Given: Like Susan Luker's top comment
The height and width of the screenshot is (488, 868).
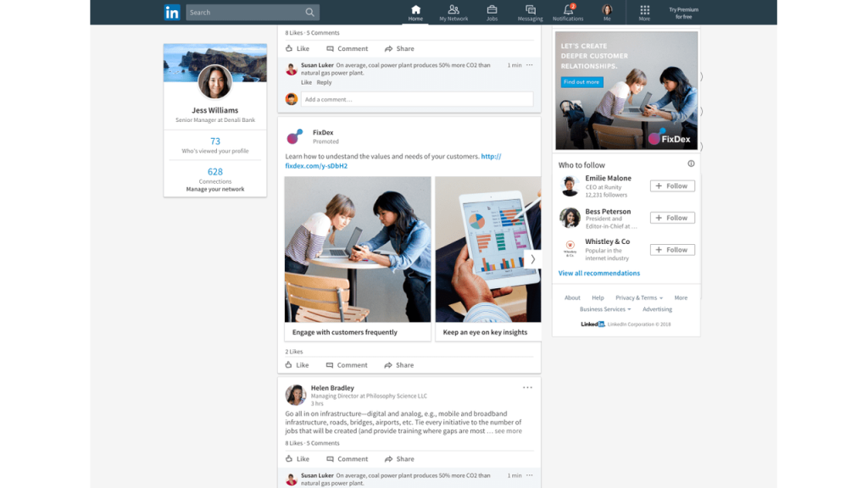Looking at the screenshot, I should (x=306, y=82).
